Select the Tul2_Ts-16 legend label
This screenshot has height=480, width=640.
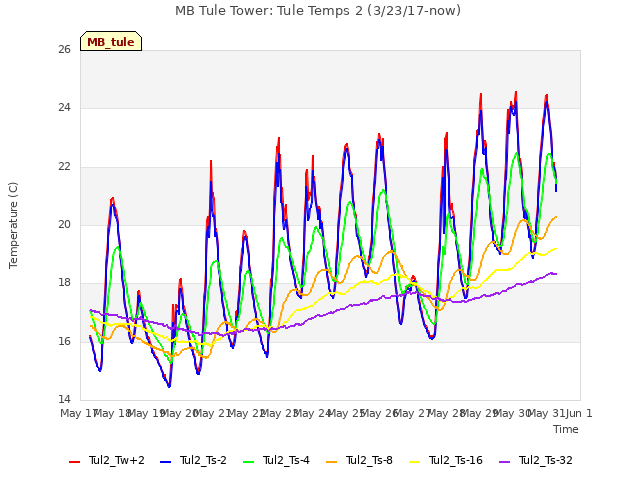(456, 460)
